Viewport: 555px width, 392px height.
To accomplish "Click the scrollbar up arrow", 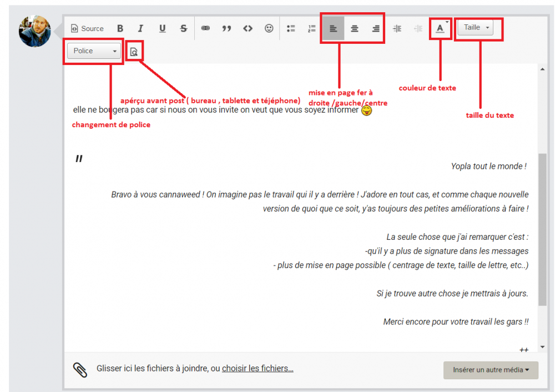I will 542,69.
